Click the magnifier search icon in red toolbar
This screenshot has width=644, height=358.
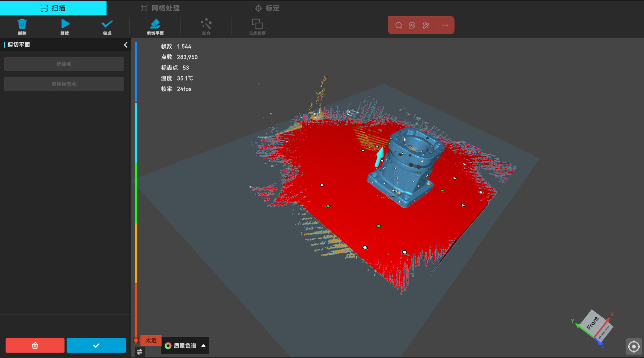(398, 25)
